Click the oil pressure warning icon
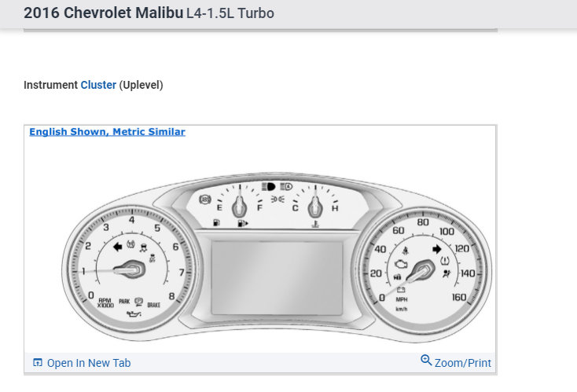This screenshot has width=577, height=392. click(132, 312)
